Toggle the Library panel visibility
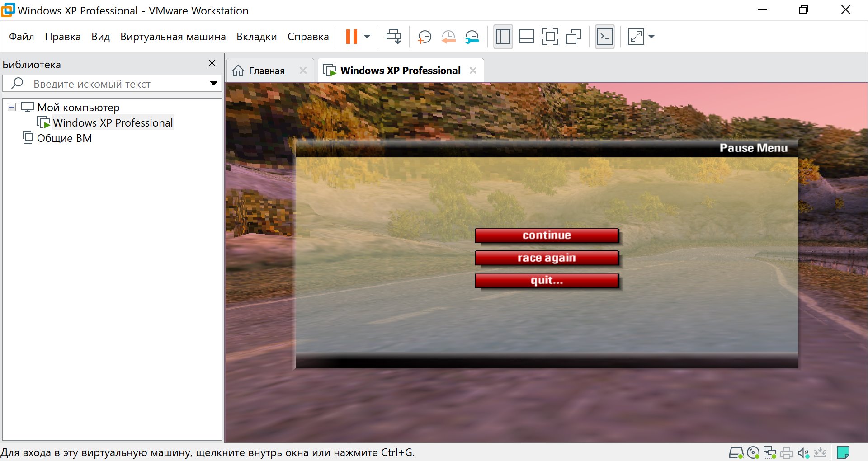 (503, 36)
